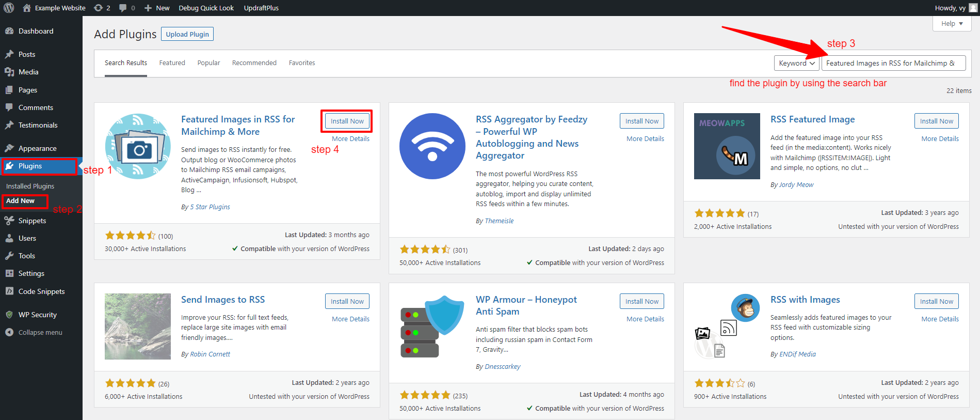Switch to the Popular tab
980x420 pixels.
point(208,63)
